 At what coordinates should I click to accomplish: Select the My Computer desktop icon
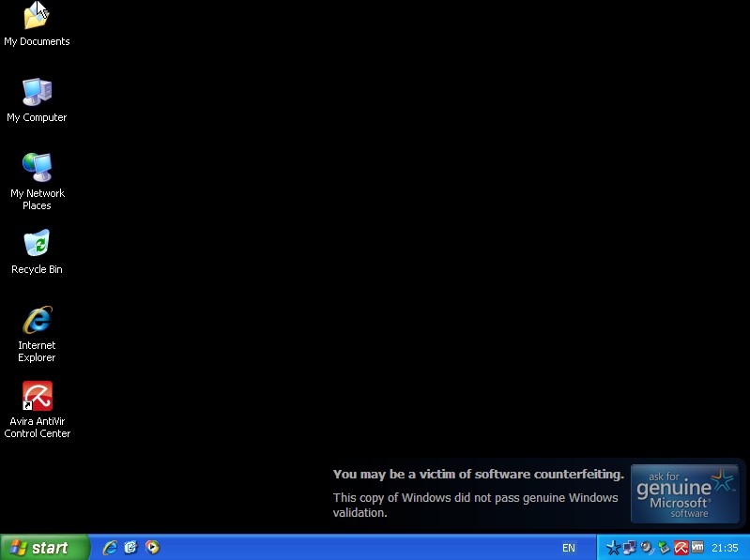coord(37,99)
